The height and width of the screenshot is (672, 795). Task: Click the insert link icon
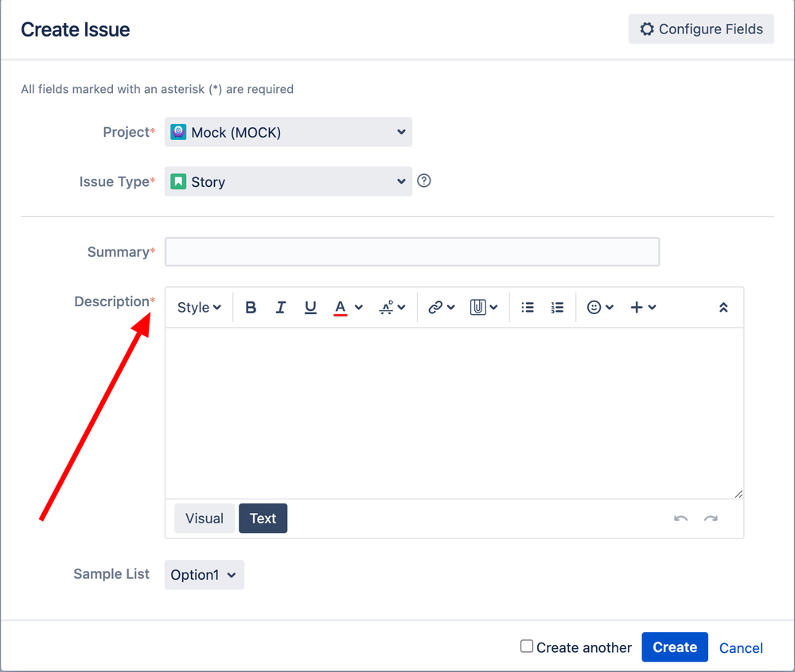(x=435, y=307)
